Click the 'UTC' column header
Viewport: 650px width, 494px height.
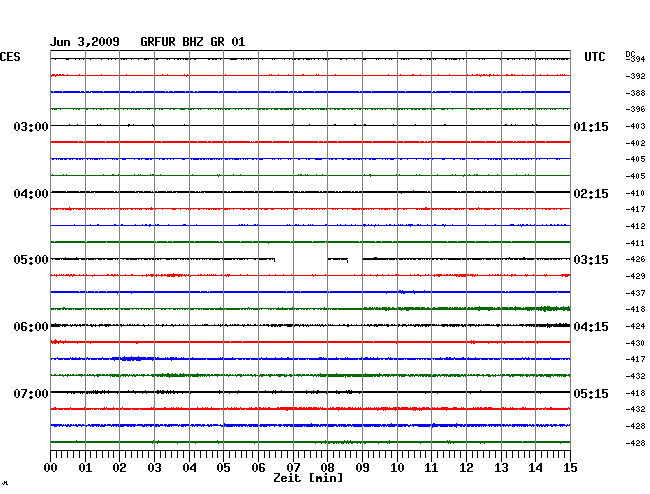tap(594, 57)
